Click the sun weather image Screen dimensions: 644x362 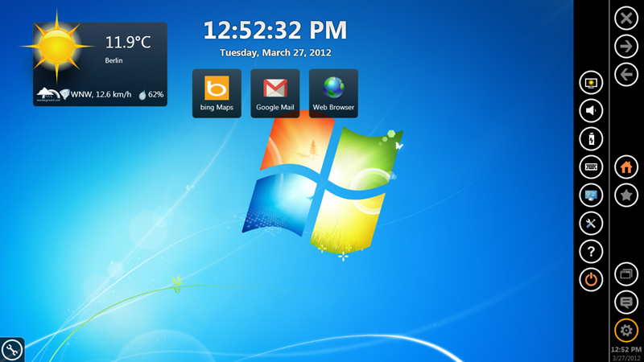56,47
